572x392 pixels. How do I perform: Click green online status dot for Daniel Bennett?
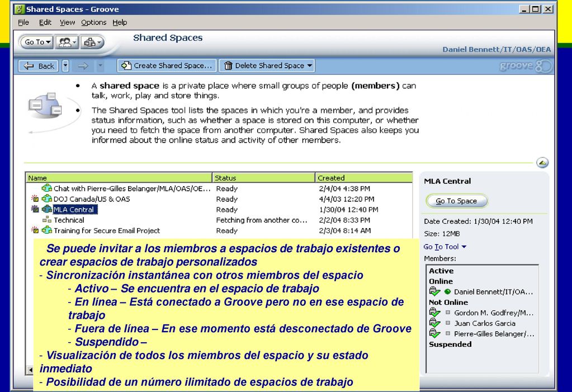(x=448, y=292)
